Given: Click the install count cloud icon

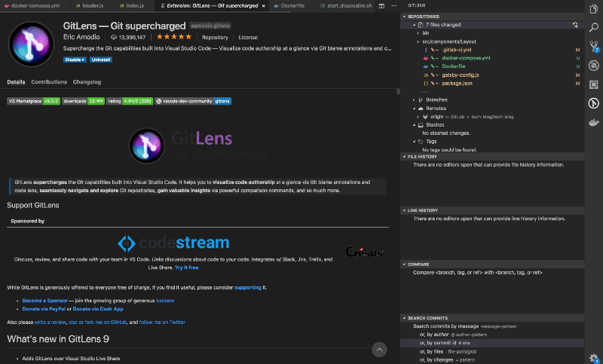Looking at the screenshot, I should pos(114,37).
